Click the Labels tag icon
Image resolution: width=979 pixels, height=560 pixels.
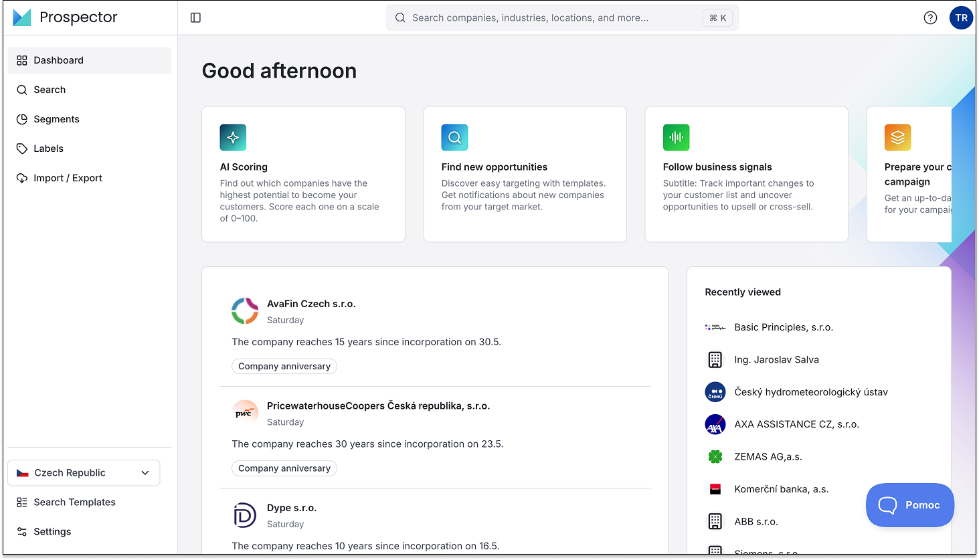tap(22, 149)
